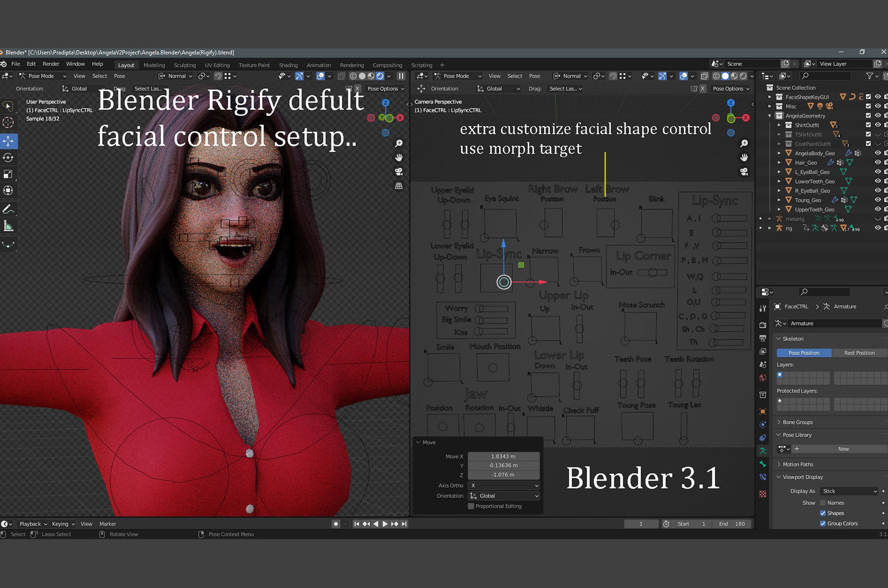The image size is (888, 588).
Task: Select the Measure tool
Action: point(8,226)
